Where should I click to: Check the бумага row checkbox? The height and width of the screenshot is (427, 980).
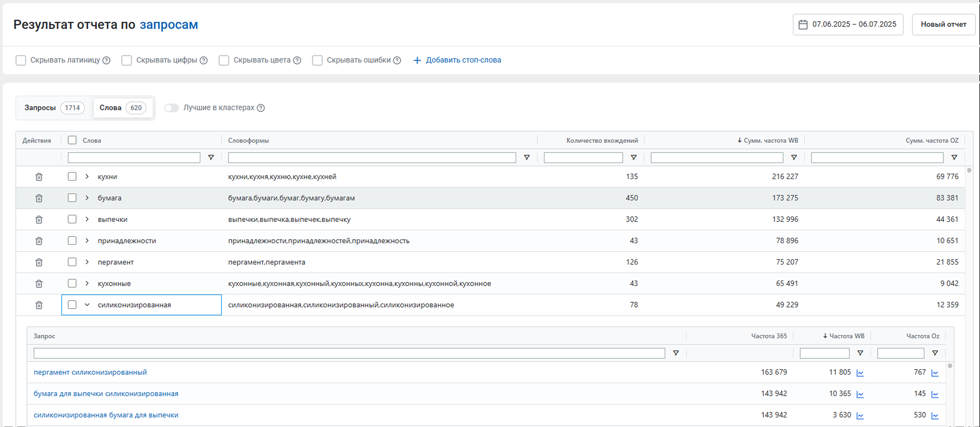72,197
